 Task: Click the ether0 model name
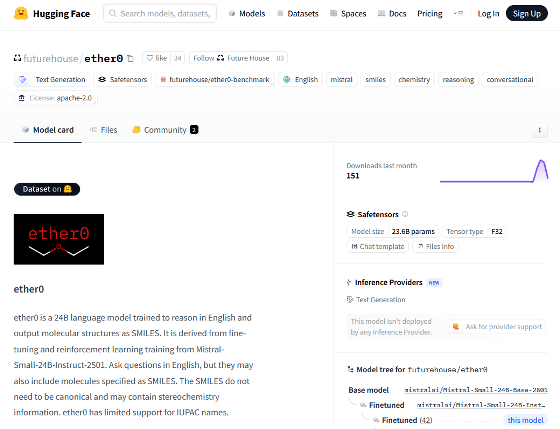pos(104,58)
